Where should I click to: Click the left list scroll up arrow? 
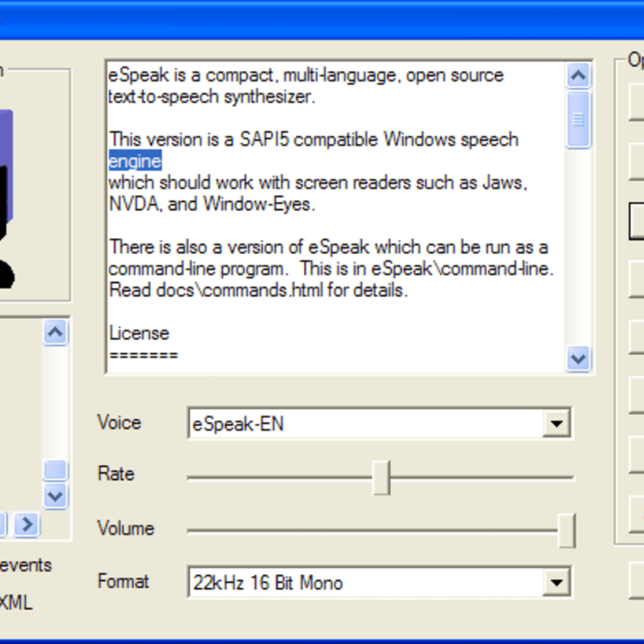tap(55, 333)
